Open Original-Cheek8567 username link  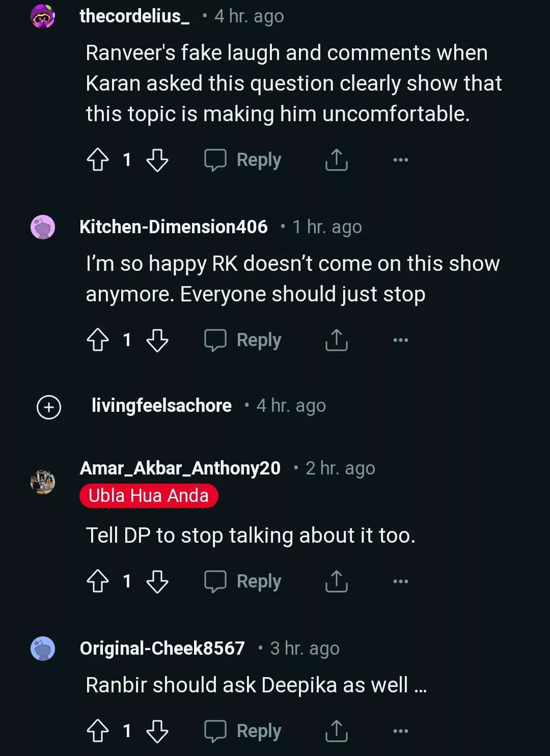[x=162, y=648]
